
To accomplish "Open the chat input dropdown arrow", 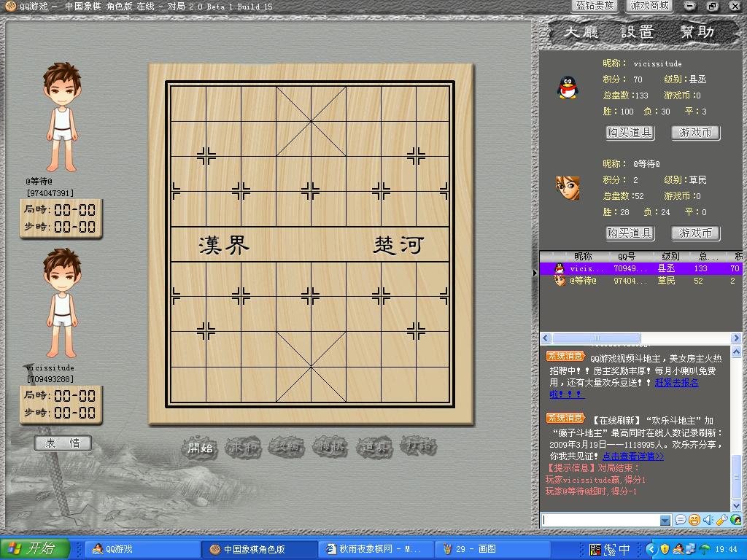I will 665,521.
